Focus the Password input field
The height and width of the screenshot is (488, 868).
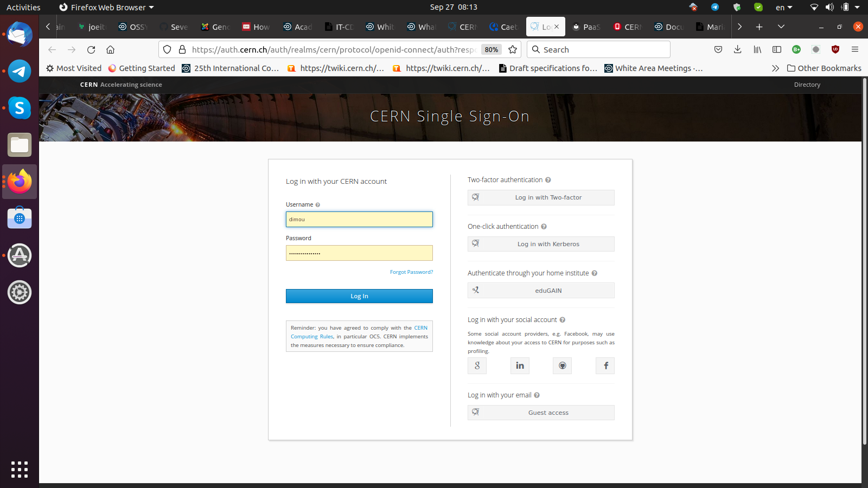[x=359, y=253]
